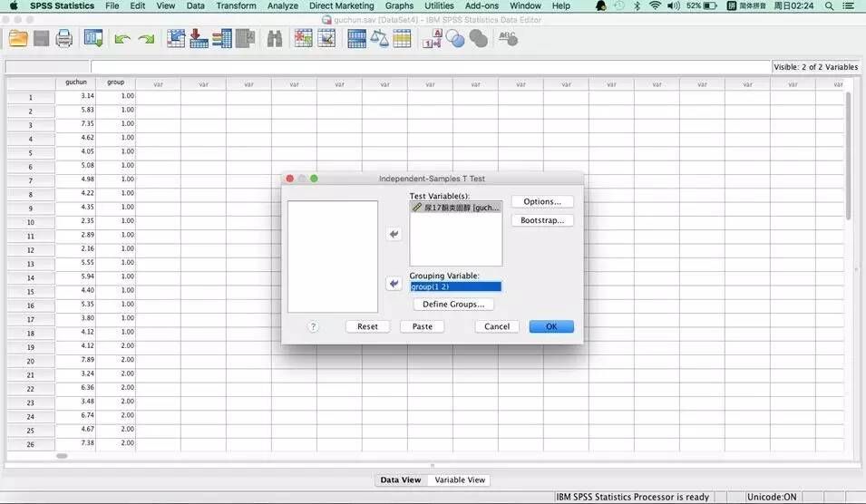Viewport: 866px width, 504px height.
Task: Click the Paste button
Action: [x=423, y=327]
